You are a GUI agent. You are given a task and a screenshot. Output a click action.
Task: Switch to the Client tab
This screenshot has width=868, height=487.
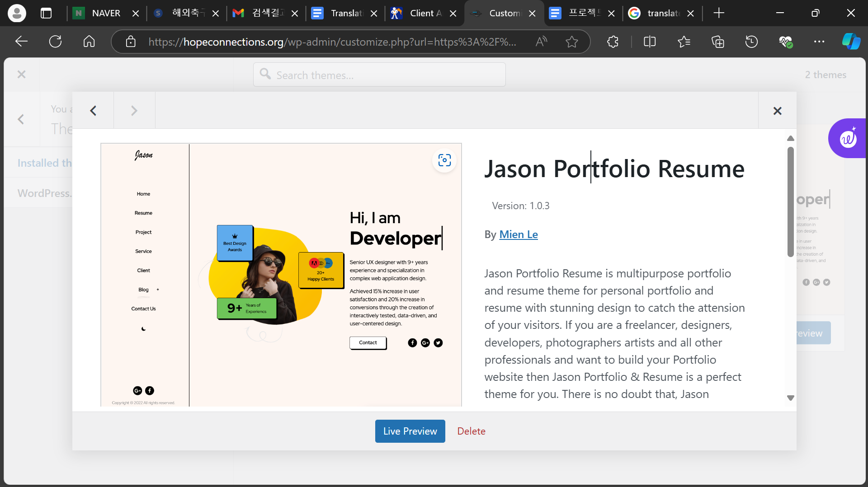coord(425,13)
